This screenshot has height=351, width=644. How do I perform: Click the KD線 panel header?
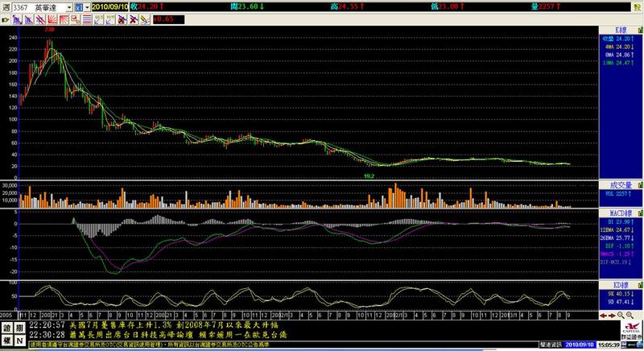[x=621, y=285]
